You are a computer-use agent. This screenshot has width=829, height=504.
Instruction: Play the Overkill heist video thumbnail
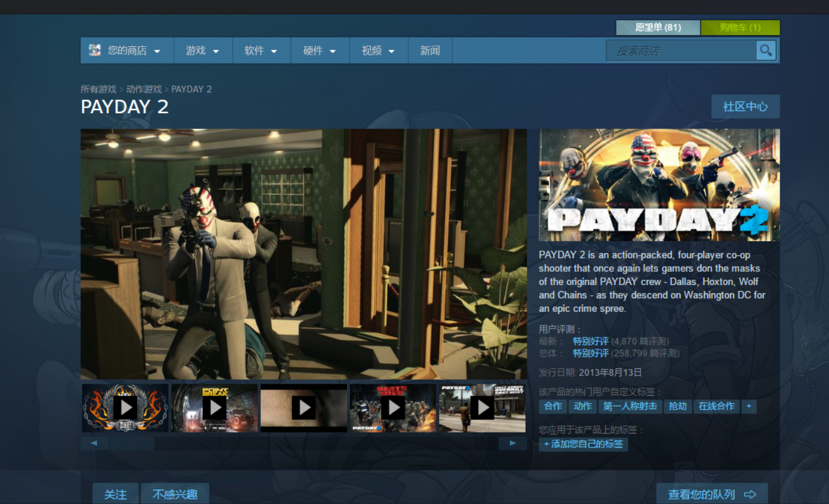tap(482, 408)
